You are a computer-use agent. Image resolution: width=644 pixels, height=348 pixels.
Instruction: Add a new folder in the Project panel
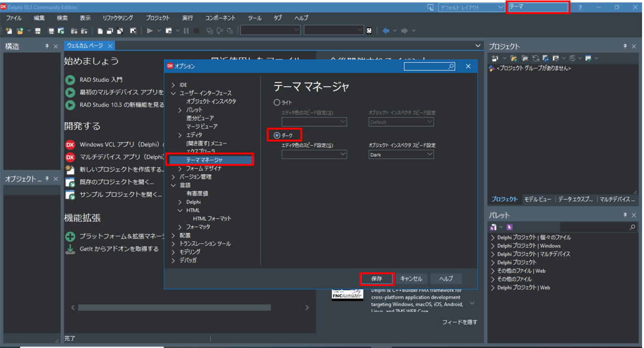point(513,57)
